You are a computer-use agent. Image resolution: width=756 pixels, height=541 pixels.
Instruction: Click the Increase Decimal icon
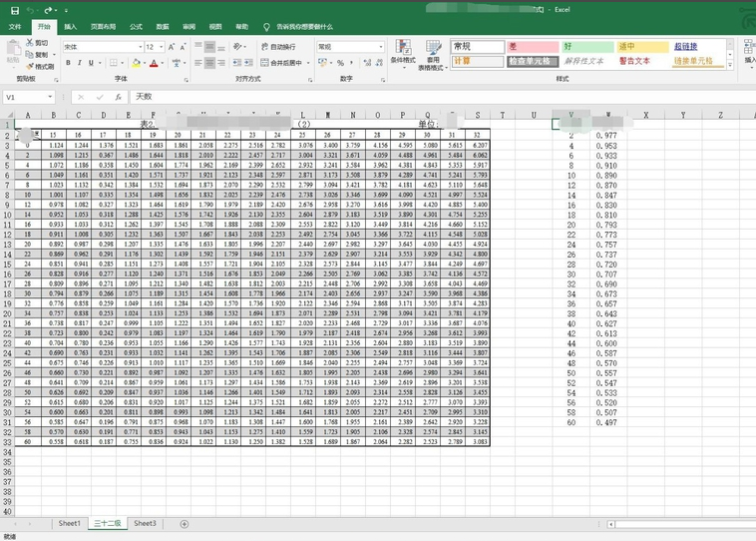367,63
